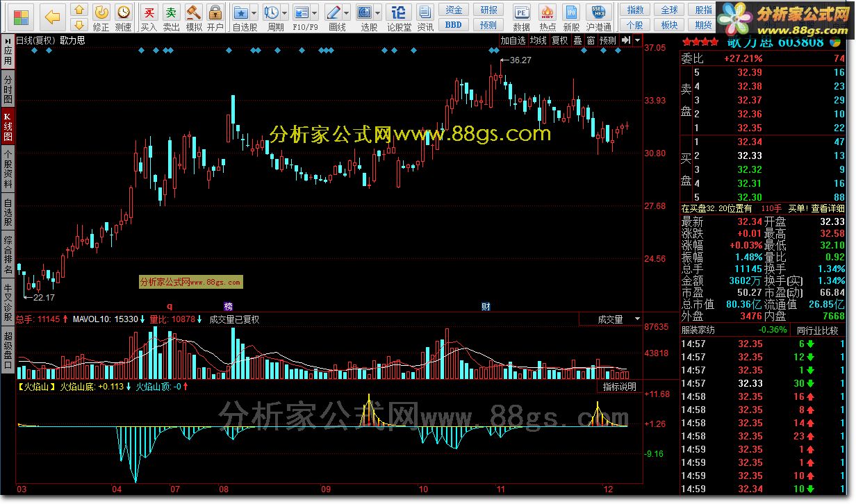
Task: Open 个股资料 sidebar tab
Action: [8, 169]
